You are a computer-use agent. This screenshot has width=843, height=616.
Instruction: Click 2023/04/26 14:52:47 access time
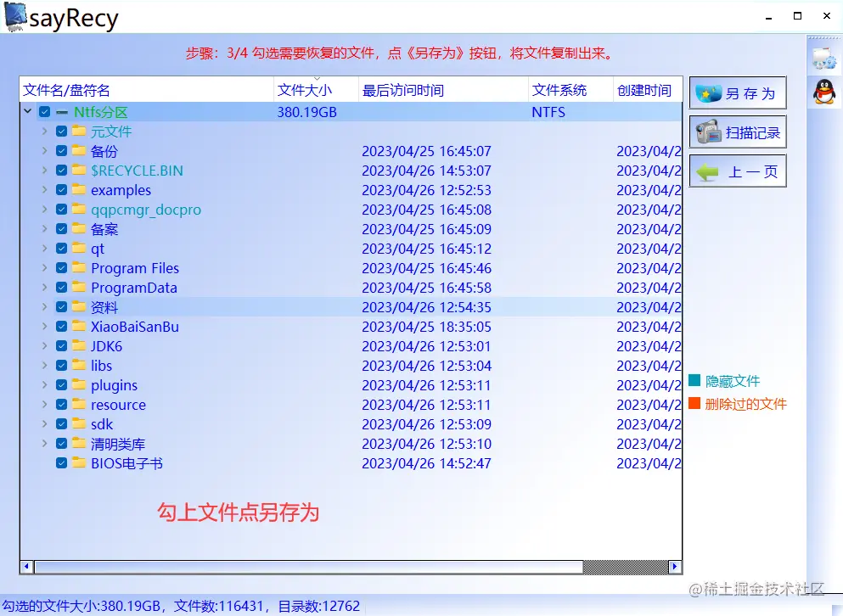click(x=426, y=463)
